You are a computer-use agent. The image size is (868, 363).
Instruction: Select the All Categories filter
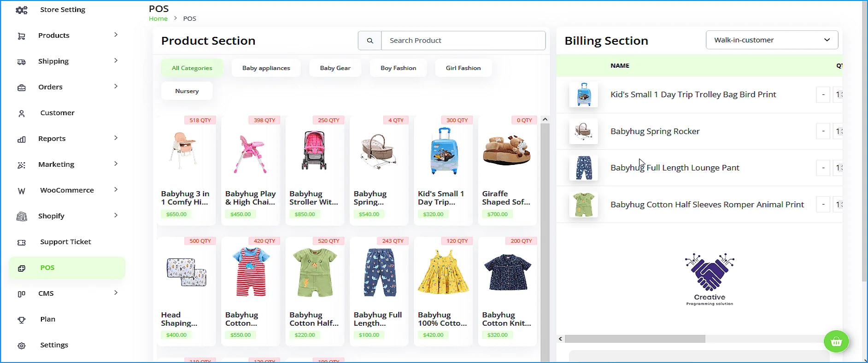point(192,68)
